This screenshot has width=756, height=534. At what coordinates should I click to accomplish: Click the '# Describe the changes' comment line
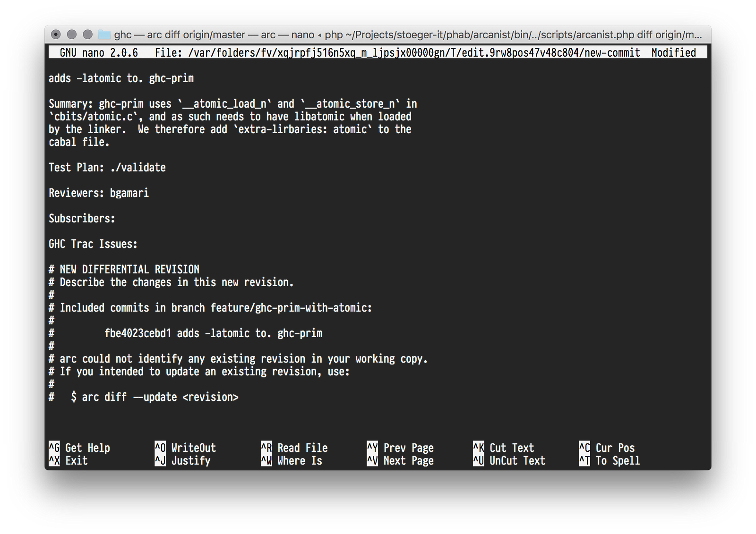171,282
